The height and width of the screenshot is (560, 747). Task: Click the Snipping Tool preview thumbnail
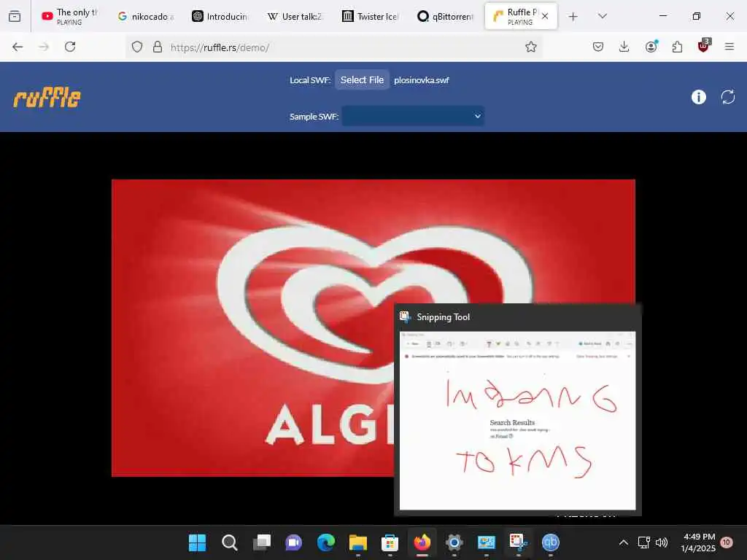(x=517, y=421)
